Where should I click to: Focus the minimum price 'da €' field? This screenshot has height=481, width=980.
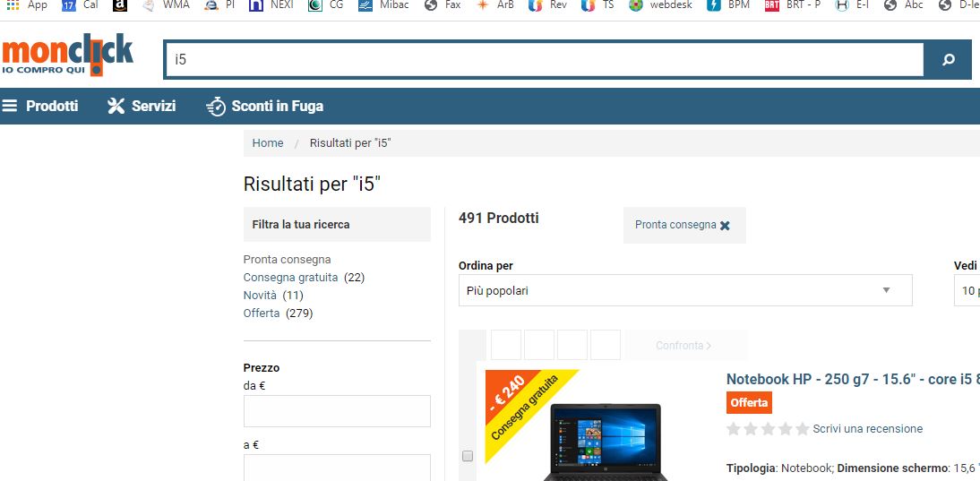click(337, 411)
